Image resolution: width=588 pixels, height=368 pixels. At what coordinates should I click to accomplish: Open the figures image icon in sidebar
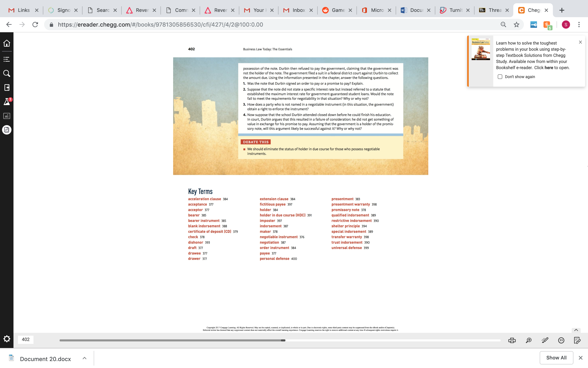pos(7,116)
